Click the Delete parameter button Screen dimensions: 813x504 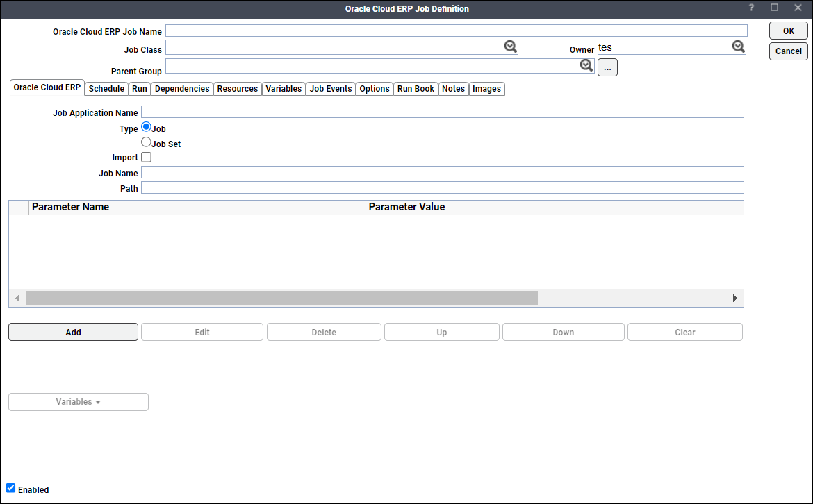324,332
